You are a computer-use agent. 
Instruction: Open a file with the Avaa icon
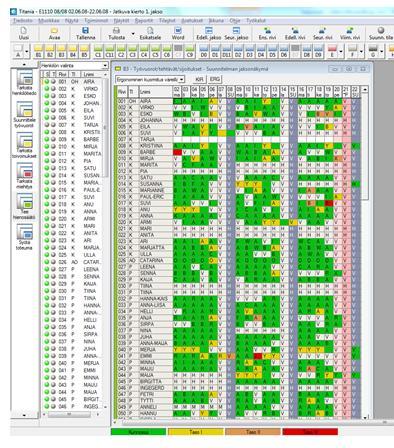(54, 33)
